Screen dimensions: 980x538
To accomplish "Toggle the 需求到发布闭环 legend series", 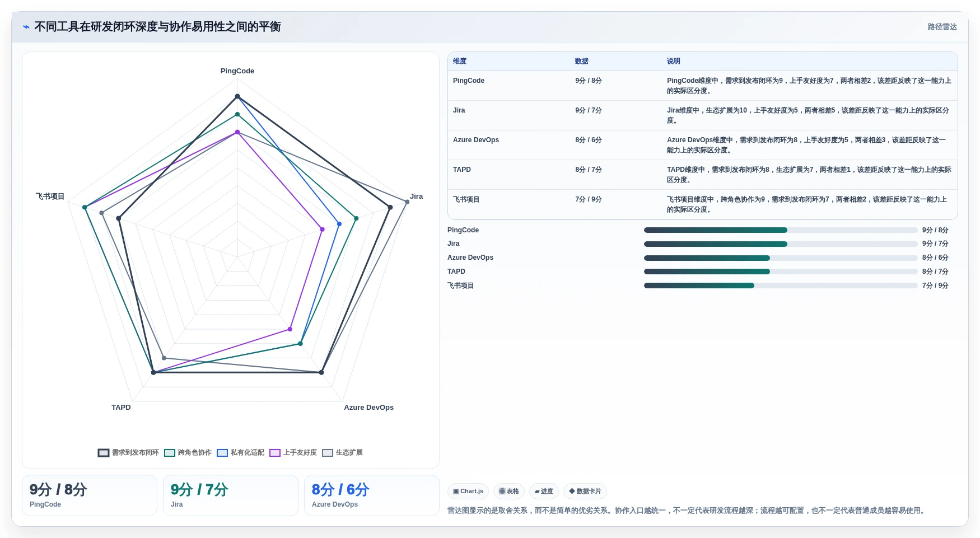I will pos(128,452).
